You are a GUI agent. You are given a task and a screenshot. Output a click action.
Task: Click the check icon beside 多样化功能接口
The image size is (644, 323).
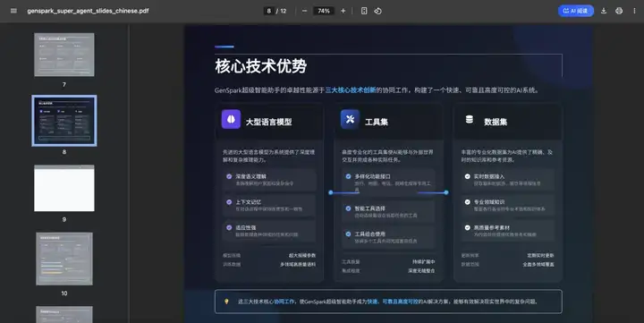pyautogui.click(x=348, y=176)
